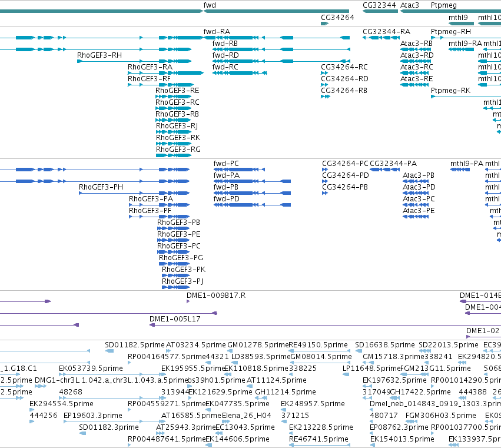Select transcript Atac3-RC
This screenshot has width=501, height=448.
414,73
